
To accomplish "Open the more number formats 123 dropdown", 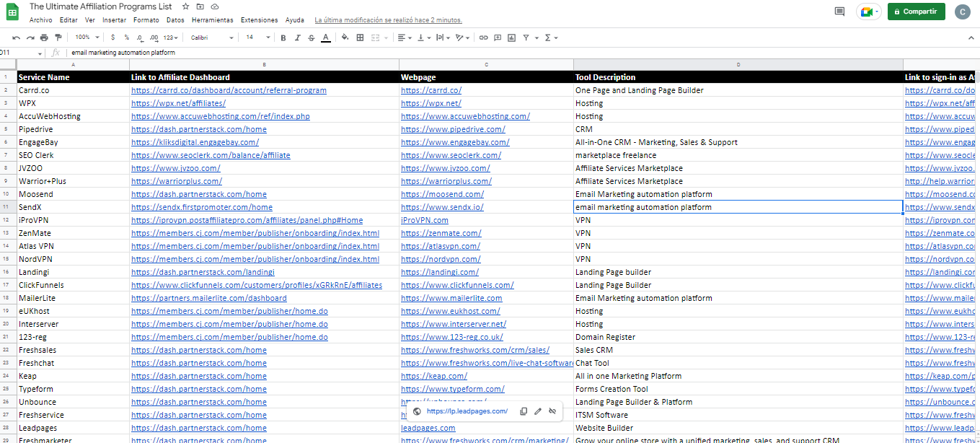I will pos(171,38).
